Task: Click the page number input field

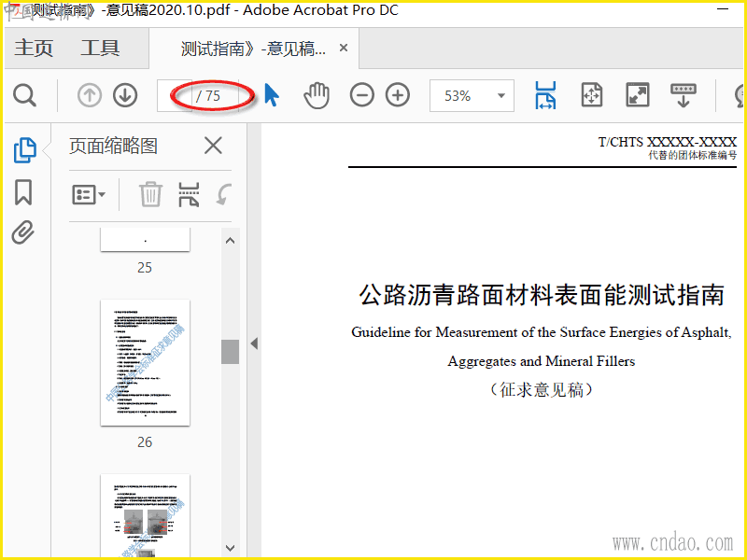Action: pos(175,96)
